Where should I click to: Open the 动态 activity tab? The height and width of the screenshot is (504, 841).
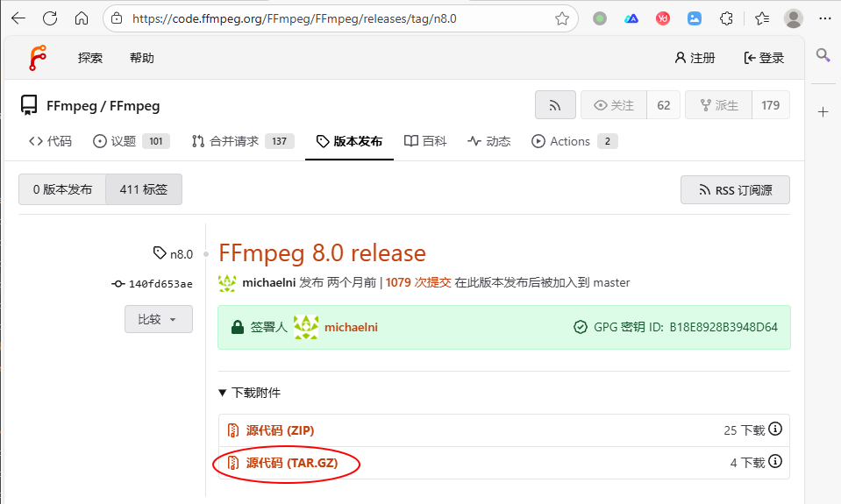488,141
